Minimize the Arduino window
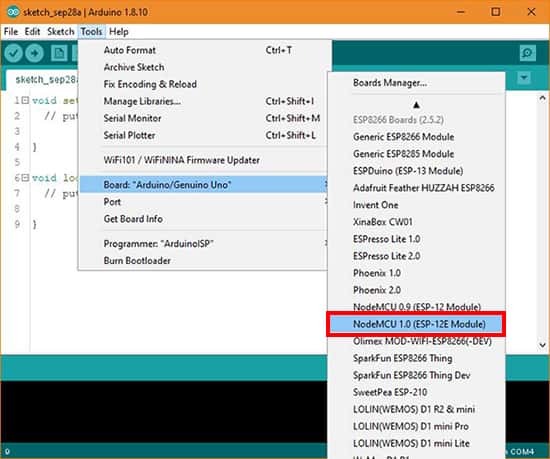This screenshot has height=459, width=550. coord(461,12)
